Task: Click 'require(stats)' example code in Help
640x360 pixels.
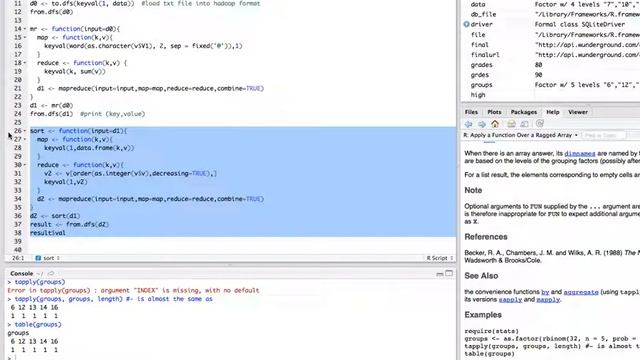Action: coord(491,331)
